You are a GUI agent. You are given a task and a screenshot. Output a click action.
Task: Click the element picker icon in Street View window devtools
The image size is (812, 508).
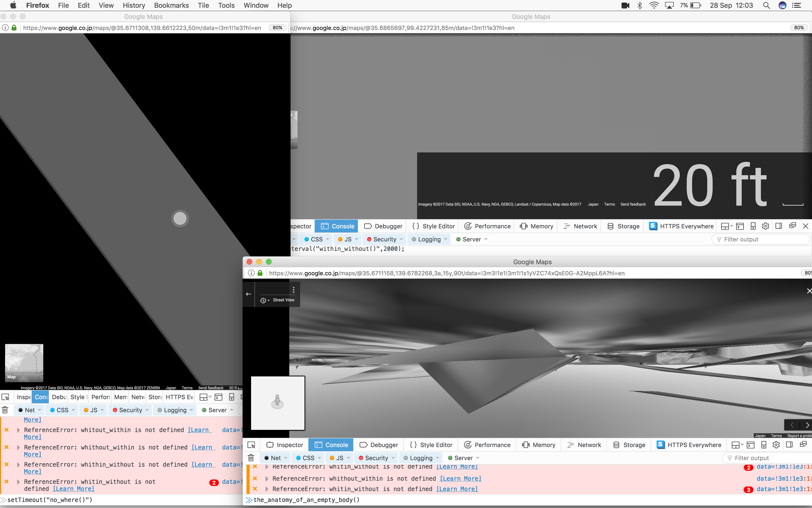click(251, 445)
